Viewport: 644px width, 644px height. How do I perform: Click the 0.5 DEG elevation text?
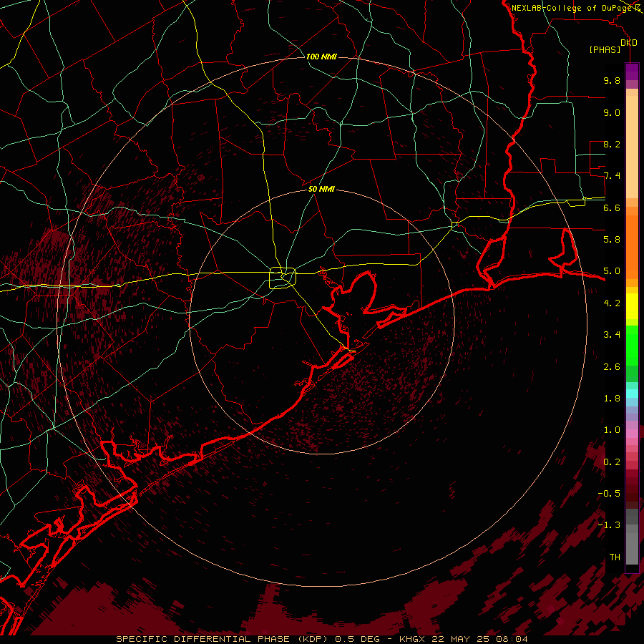pos(357,639)
